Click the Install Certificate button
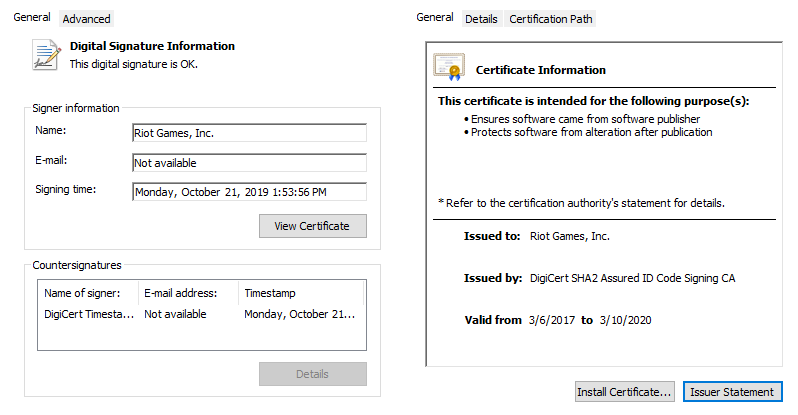This screenshot has height=415, width=798. 626,392
